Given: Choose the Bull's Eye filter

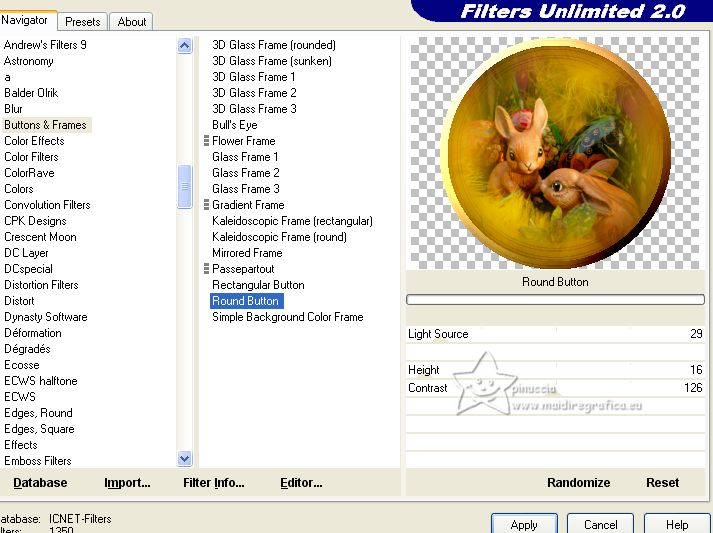Looking at the screenshot, I should tap(235, 125).
